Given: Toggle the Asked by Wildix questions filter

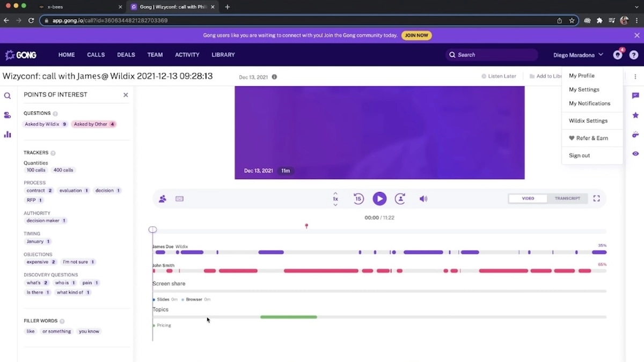Looking at the screenshot, I should click(x=46, y=124).
